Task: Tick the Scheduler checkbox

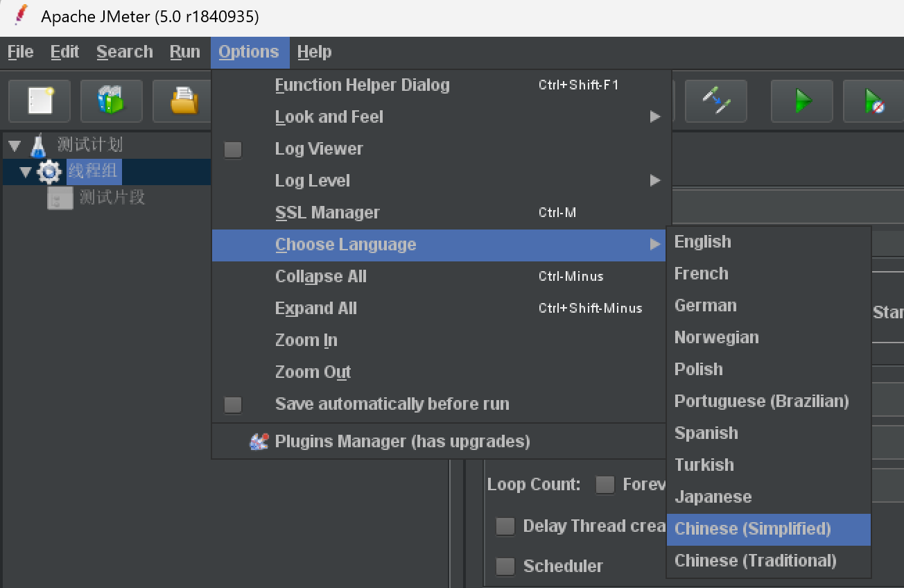Action: click(x=505, y=567)
